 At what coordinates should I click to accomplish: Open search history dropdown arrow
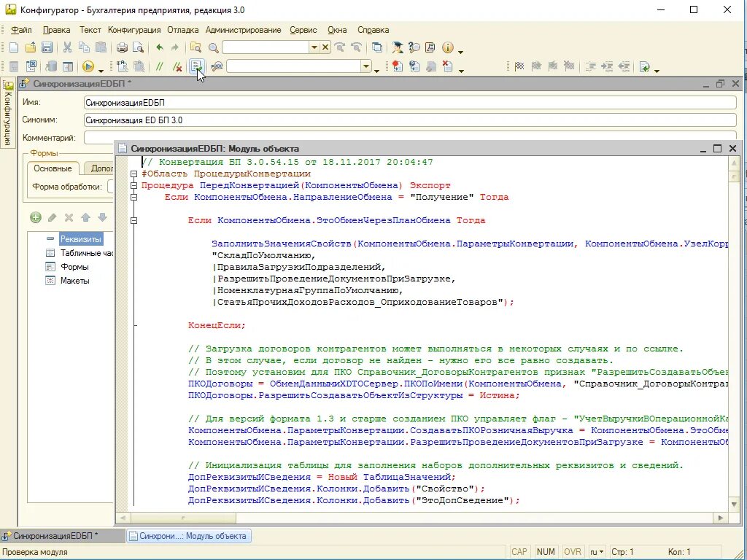click(314, 47)
